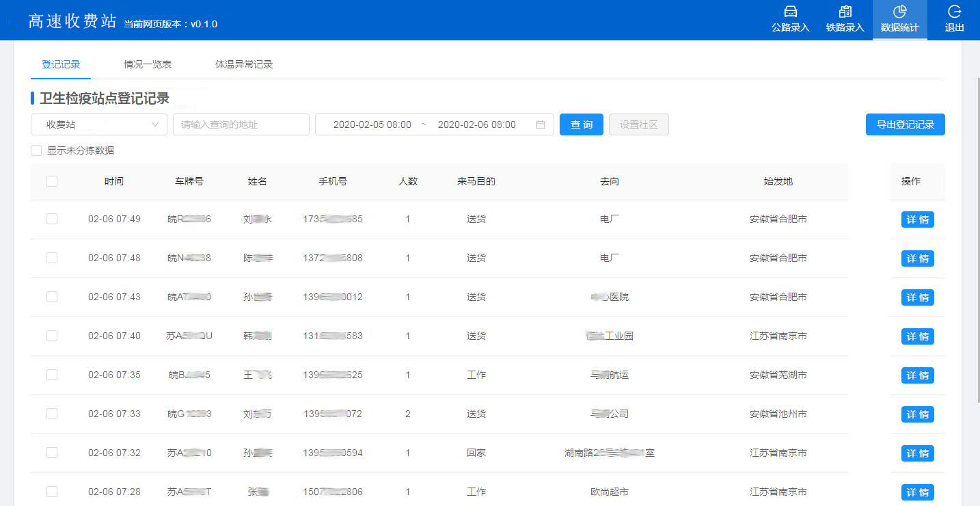Screen dimensions: 980x506
Task: Open 详情 for the 欧尚超市 row
Action: (x=917, y=492)
